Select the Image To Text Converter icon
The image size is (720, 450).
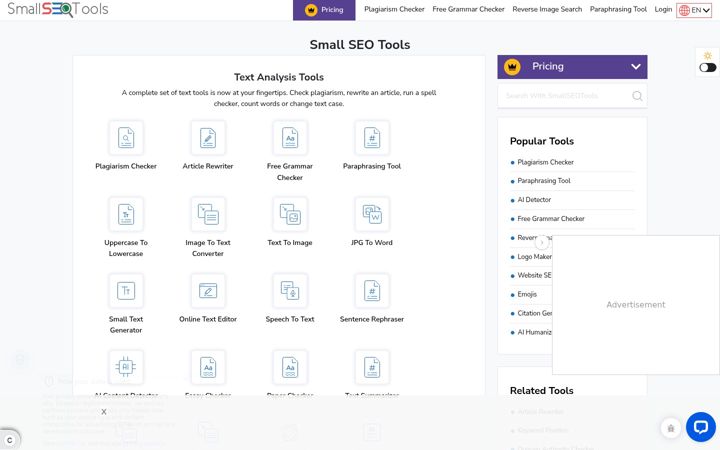(208, 214)
